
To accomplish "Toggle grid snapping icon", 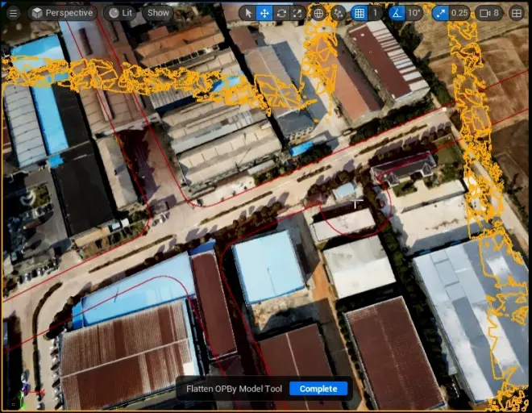I will coord(360,13).
